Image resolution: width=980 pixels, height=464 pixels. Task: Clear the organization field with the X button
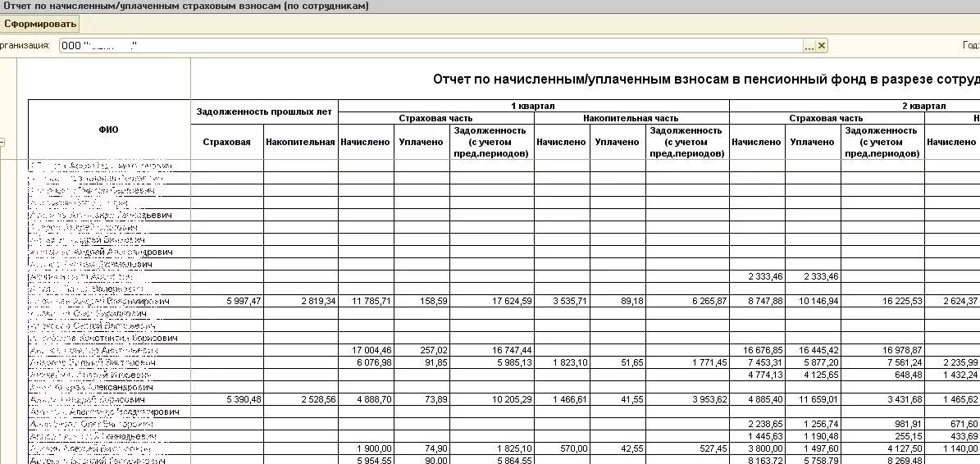[822, 46]
